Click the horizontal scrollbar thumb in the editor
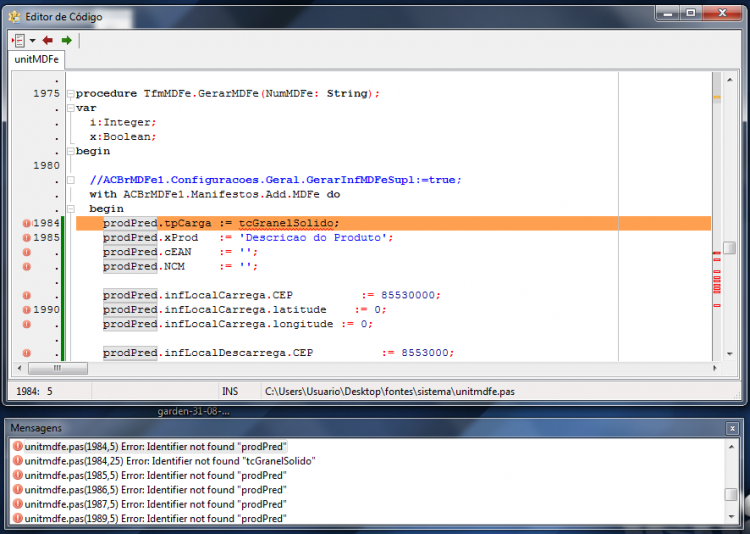The width and height of the screenshot is (750, 534). pyautogui.click(x=58, y=368)
